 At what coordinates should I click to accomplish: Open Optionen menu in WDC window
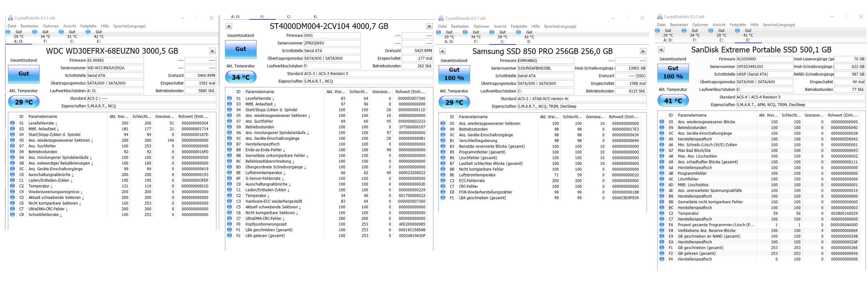[x=51, y=26]
